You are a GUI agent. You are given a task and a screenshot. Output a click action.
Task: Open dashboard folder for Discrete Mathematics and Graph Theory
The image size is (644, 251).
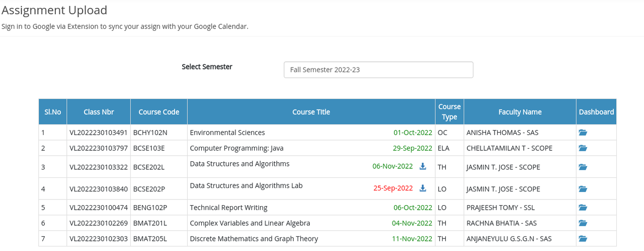pos(583,239)
